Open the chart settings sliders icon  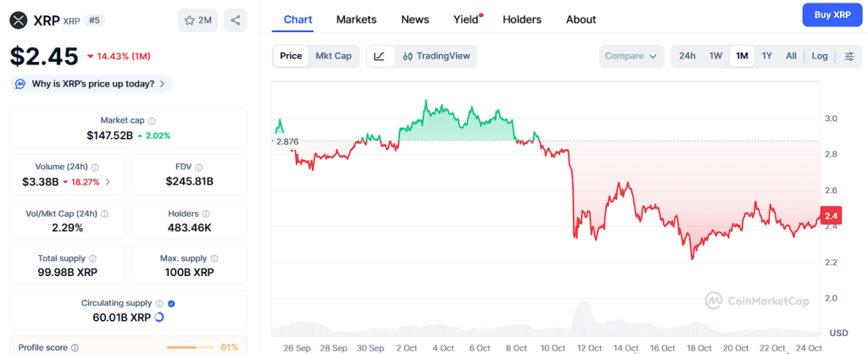[x=849, y=56]
